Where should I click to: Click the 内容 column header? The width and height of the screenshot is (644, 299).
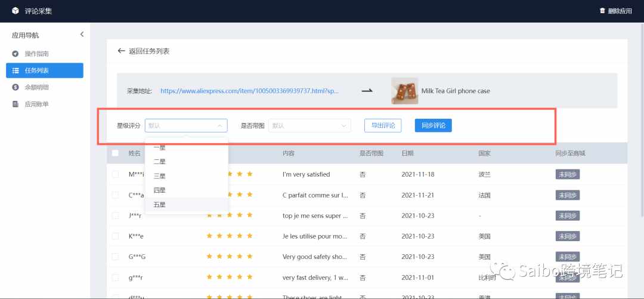pos(289,153)
